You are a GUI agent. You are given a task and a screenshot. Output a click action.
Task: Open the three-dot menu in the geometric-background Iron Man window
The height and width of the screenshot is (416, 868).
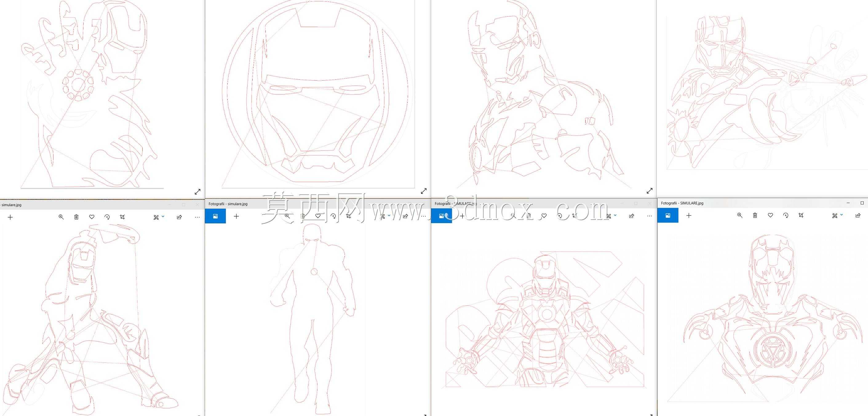pos(650,216)
